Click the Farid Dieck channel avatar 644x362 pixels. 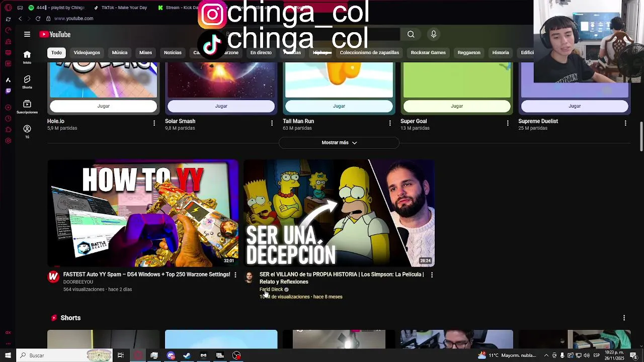250,277
